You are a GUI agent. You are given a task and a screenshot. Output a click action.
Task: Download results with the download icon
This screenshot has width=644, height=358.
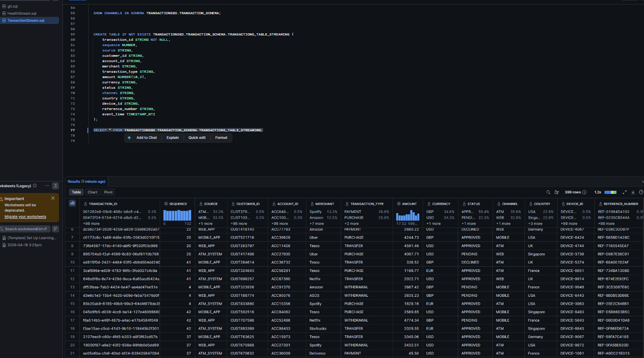point(633,192)
